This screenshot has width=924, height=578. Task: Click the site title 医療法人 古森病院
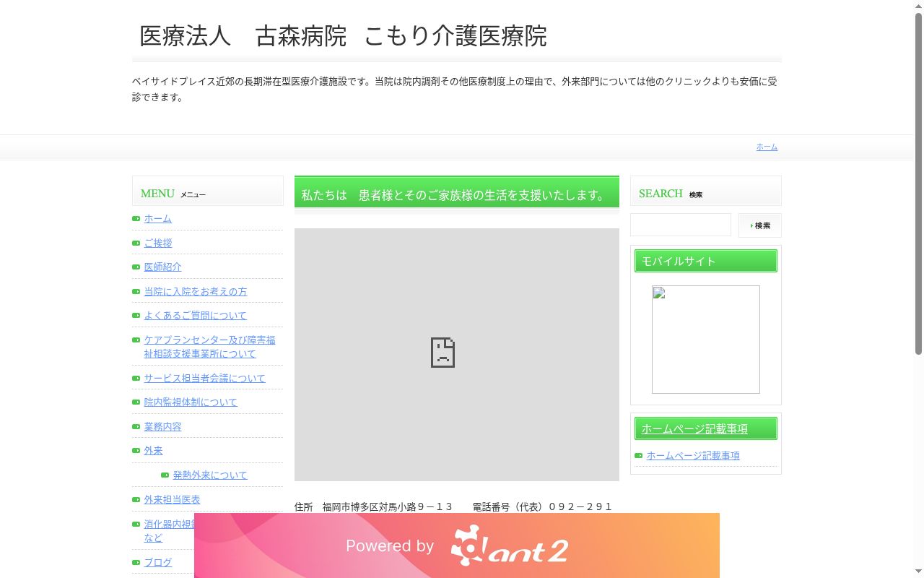pos(343,36)
